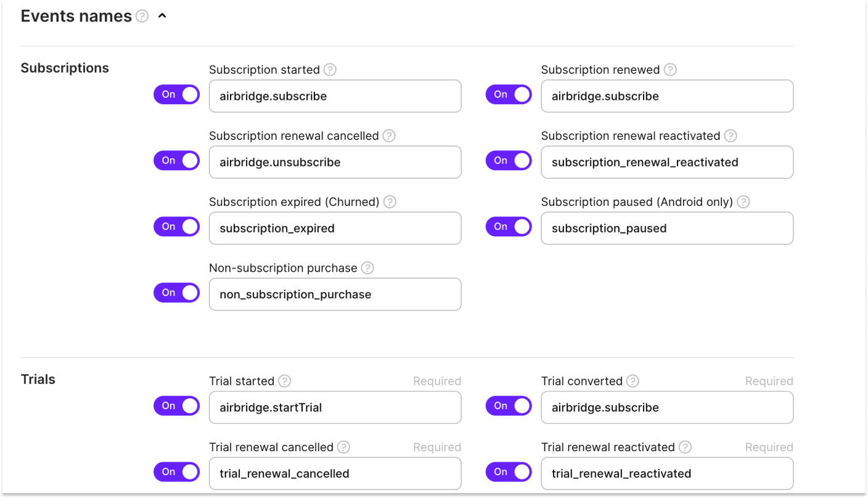Show help for Subscription expired (Churned)
The width and height of the screenshot is (868, 498).
(x=390, y=202)
